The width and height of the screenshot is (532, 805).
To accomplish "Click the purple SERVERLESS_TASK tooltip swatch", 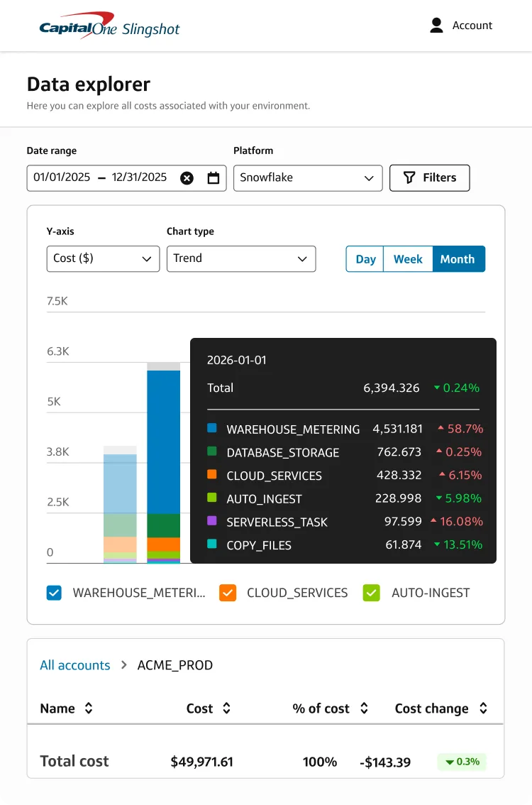I will pyautogui.click(x=212, y=520).
